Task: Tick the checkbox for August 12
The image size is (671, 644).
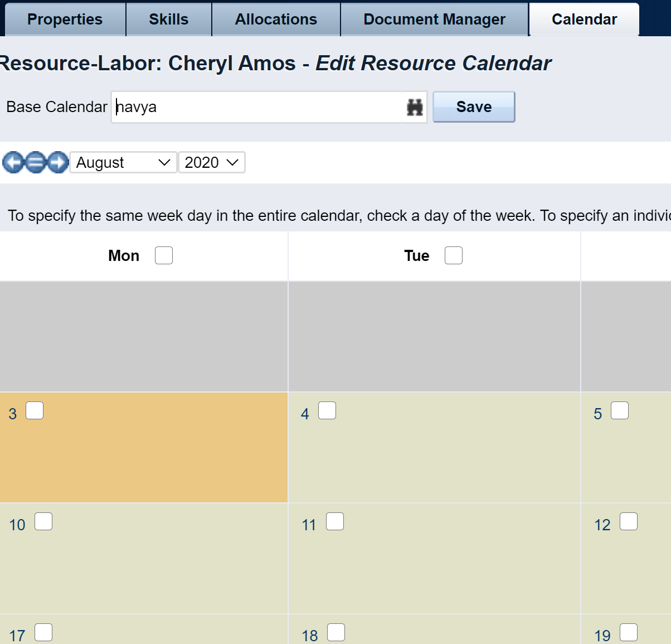Action: [x=629, y=521]
